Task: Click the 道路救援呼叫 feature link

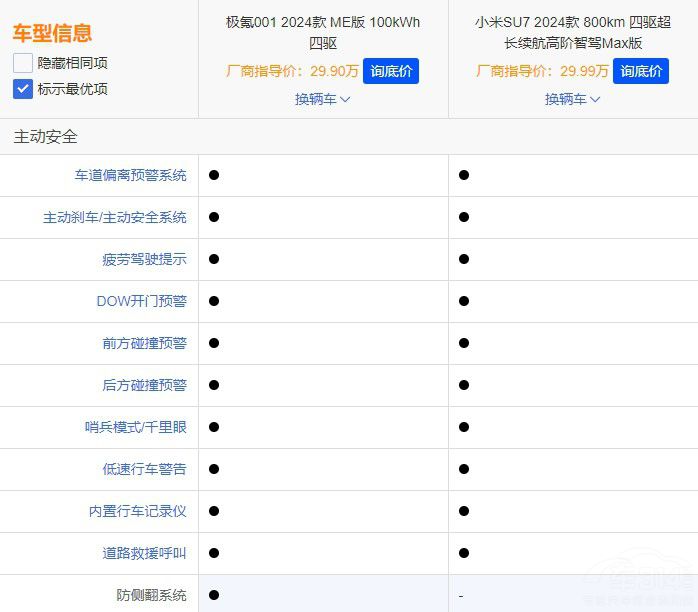Action: pyautogui.click(x=144, y=553)
